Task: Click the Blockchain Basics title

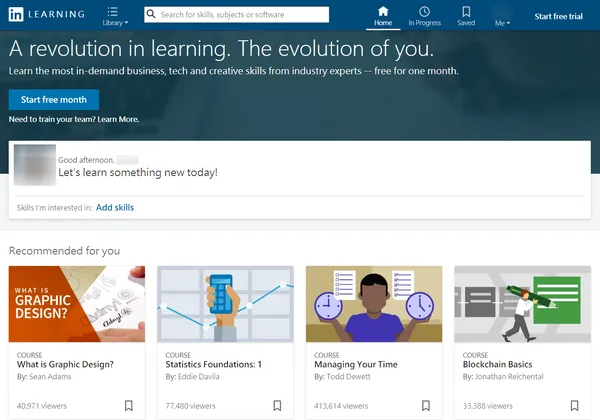Action: coord(497,365)
